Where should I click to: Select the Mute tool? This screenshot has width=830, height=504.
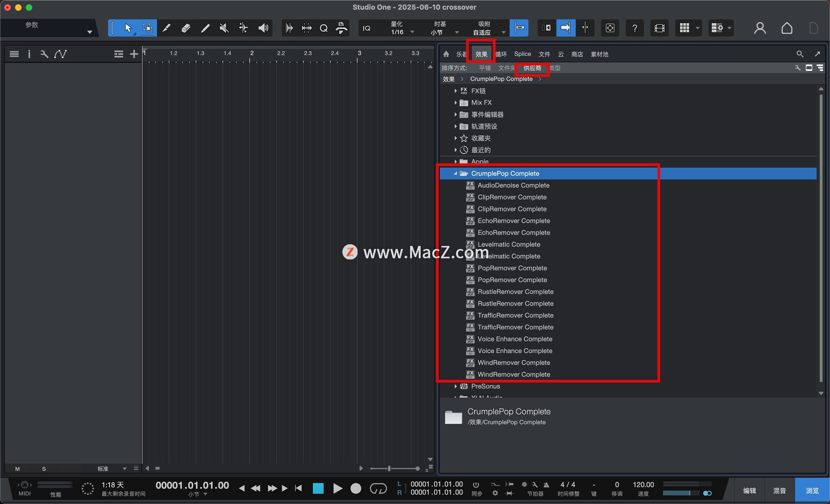[224, 28]
